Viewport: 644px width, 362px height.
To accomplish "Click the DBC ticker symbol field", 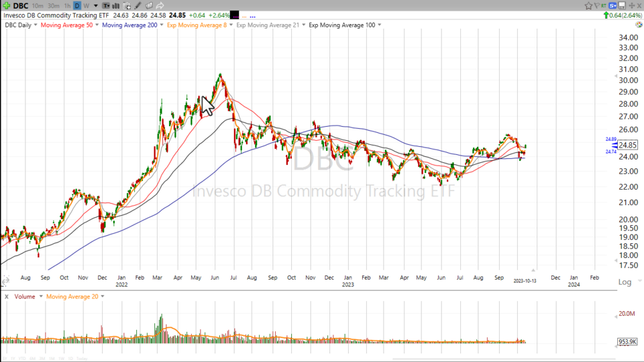I will pyautogui.click(x=20, y=6).
